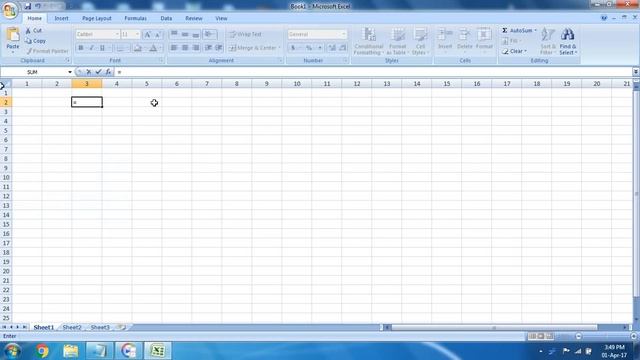
Task: Click the Select All corner button
Action: click(6, 84)
